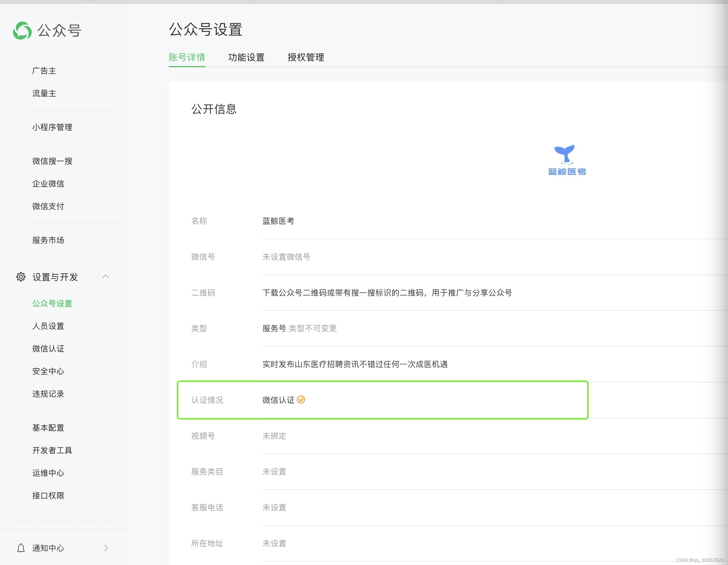Screen dimensions: 728x565
Task: Open 微信搜一搜 sidebar entry
Action: point(52,161)
